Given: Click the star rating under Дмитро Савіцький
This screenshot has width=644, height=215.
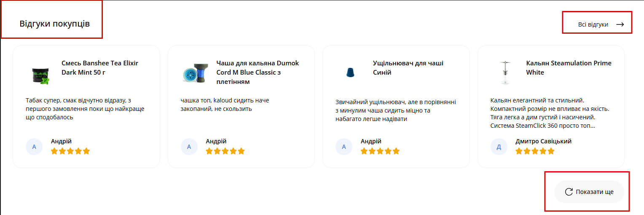Looking at the screenshot, I should click(x=534, y=151).
